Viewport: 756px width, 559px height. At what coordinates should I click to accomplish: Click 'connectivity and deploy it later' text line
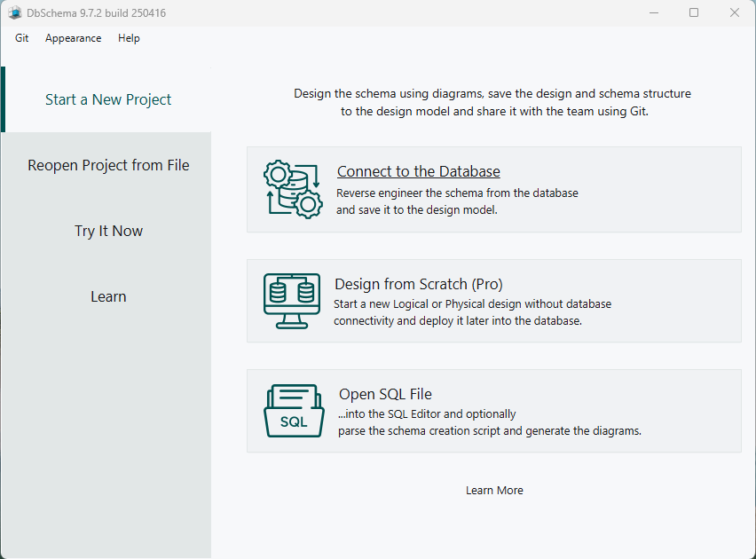[x=458, y=320]
